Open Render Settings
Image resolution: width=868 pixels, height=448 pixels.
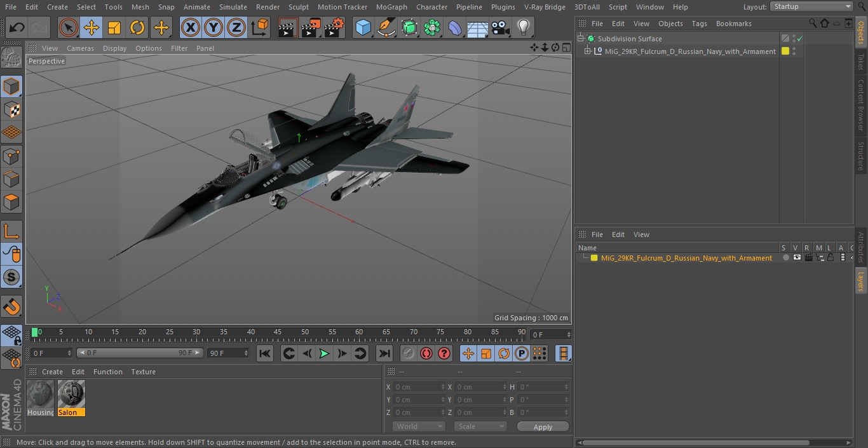click(334, 27)
